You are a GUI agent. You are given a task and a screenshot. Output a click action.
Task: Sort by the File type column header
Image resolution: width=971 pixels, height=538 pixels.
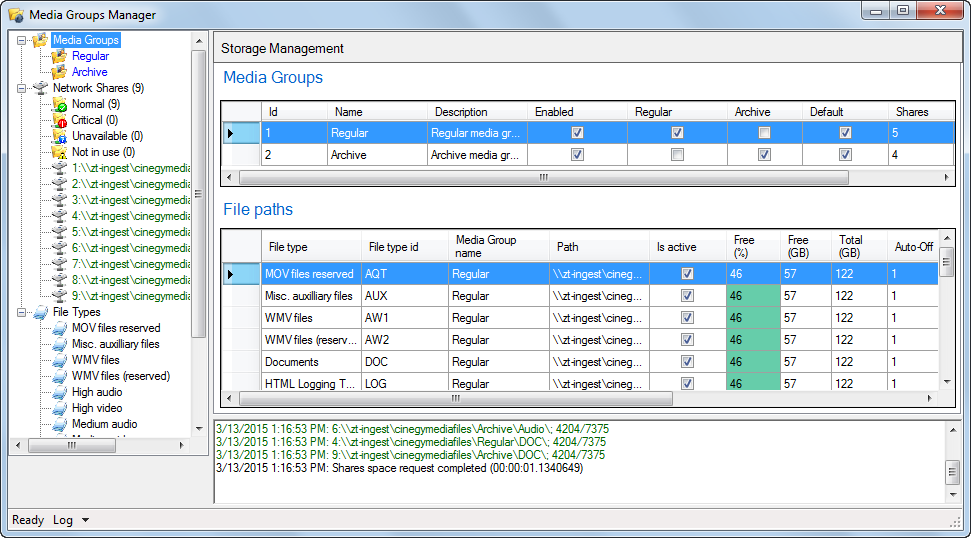click(x=311, y=247)
